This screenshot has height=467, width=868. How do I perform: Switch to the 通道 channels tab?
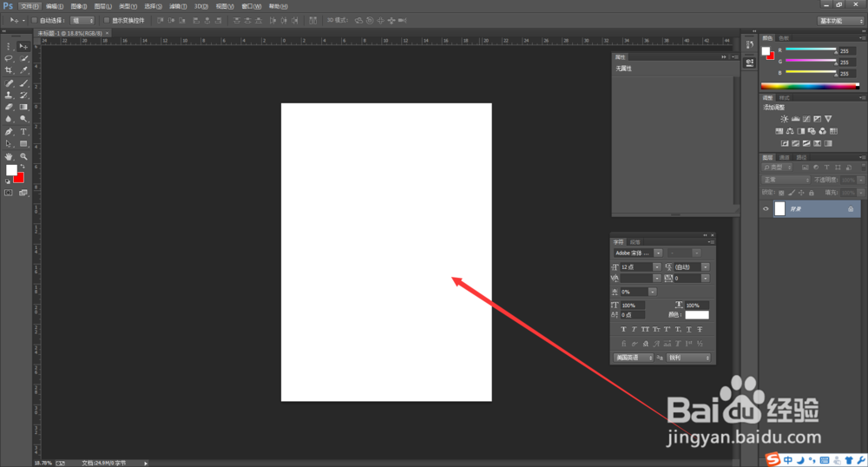tap(785, 158)
